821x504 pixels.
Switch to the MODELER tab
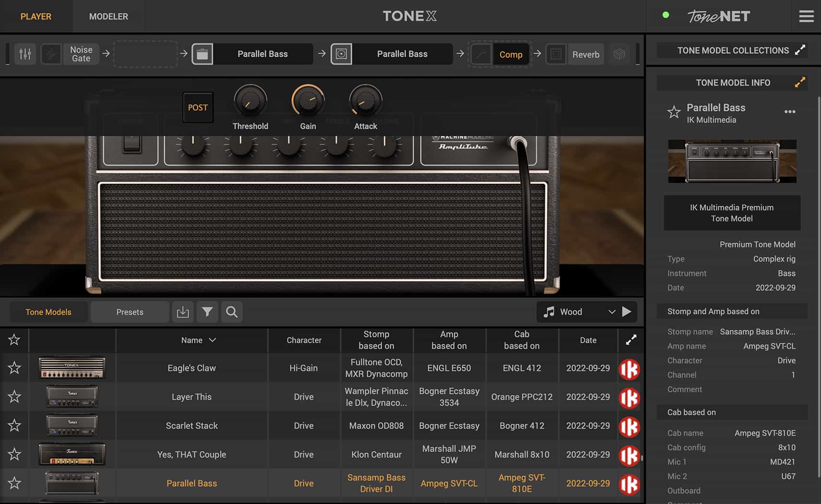click(109, 16)
